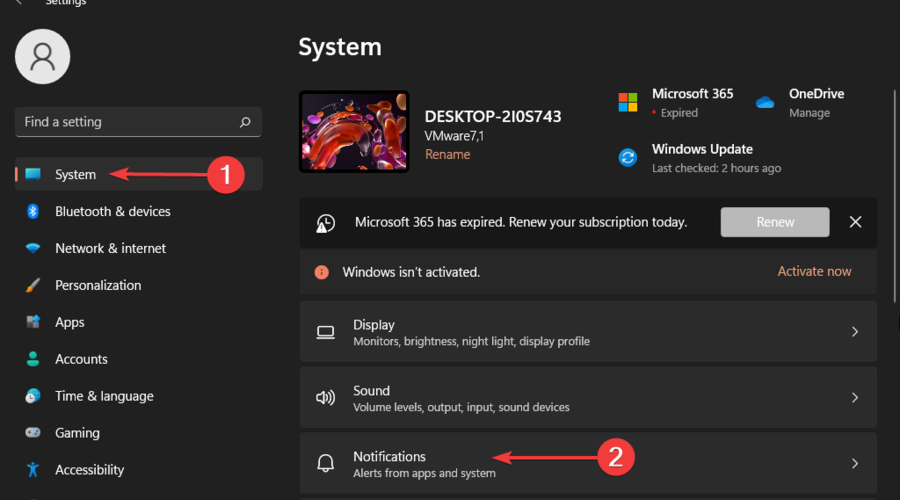This screenshot has width=900, height=500.
Task: Click the Personalization paintbrush icon
Action: click(33, 285)
